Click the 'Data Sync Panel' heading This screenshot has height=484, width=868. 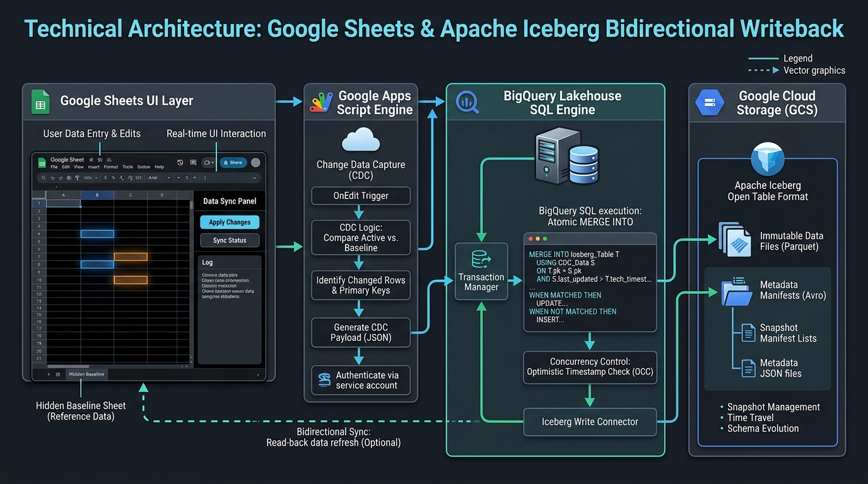click(x=230, y=201)
